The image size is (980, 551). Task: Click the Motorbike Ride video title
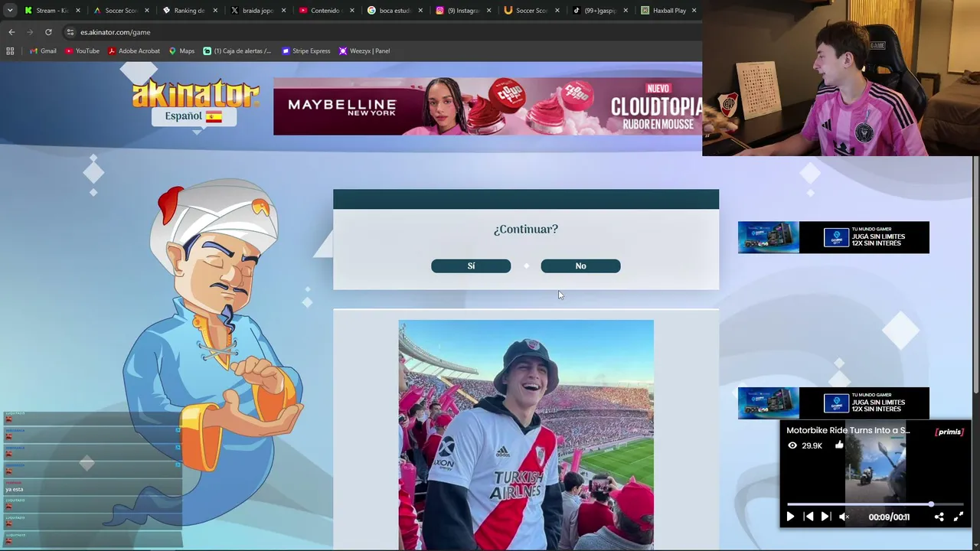[848, 430]
